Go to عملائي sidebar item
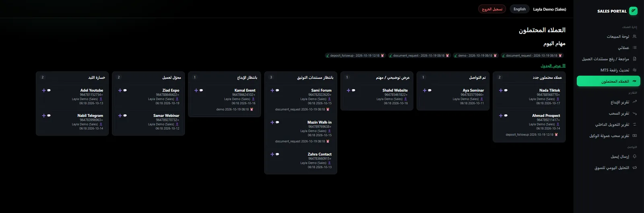 609,48
